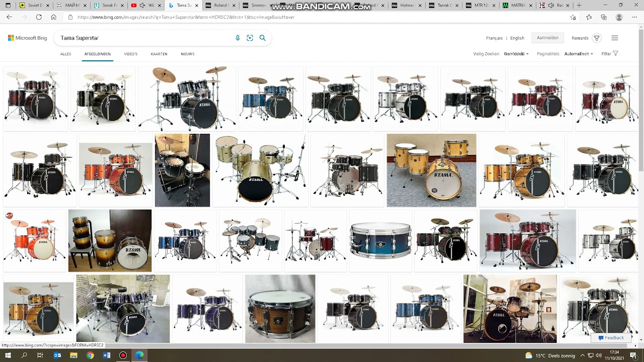Open the KAARTEN tab
The height and width of the screenshot is (362, 644).
pos(159,54)
